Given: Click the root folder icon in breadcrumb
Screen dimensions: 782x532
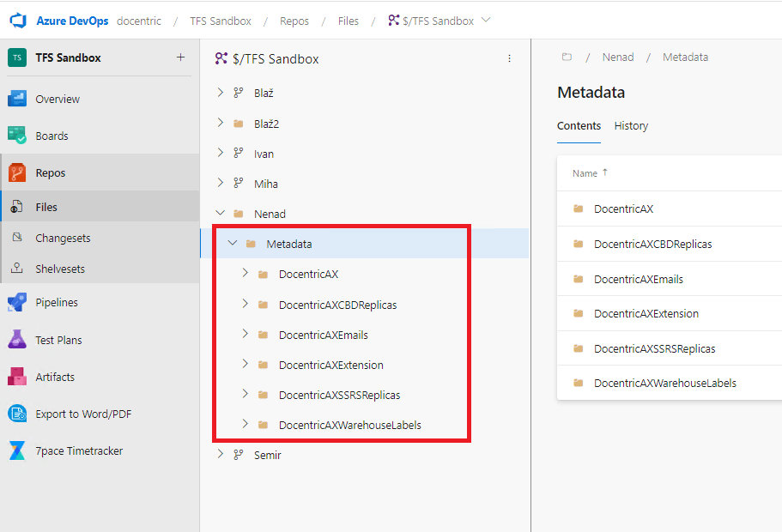Looking at the screenshot, I should pos(567,57).
